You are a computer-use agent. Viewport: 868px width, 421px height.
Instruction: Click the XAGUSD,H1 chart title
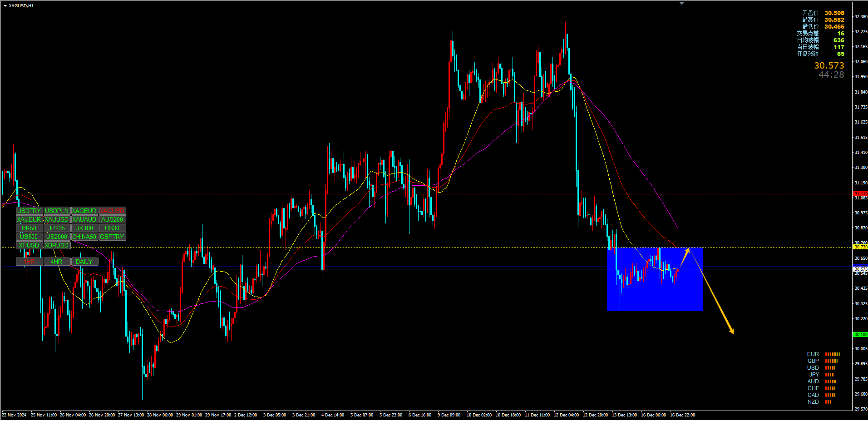(21, 6)
